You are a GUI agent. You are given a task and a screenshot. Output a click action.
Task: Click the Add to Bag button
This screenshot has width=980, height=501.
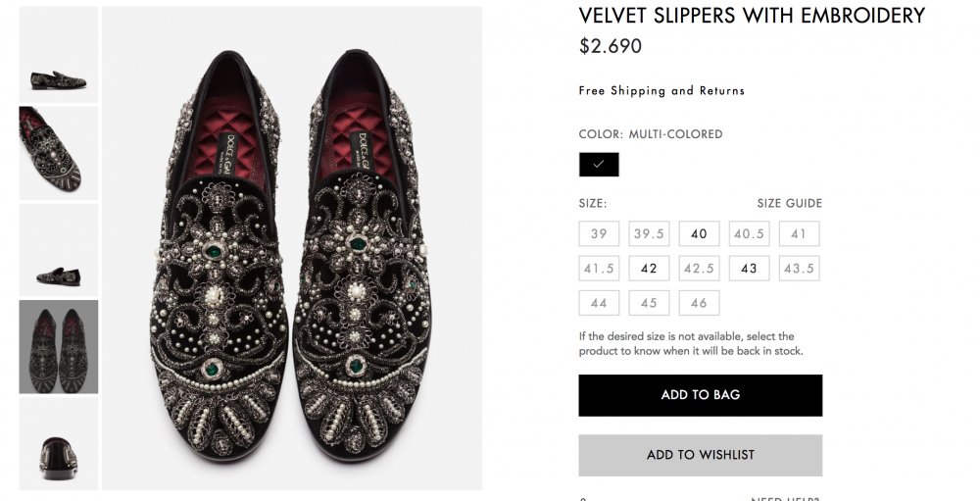click(700, 395)
